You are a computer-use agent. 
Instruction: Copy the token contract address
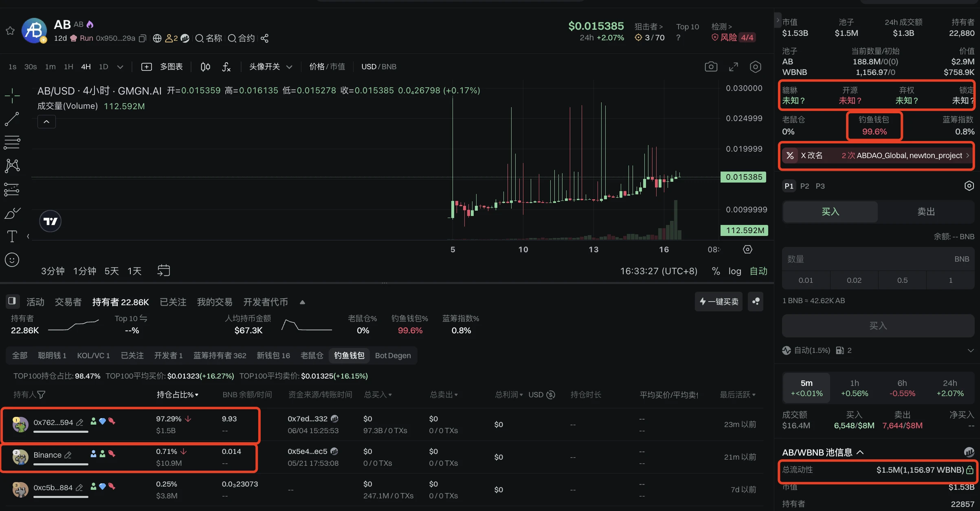point(142,38)
